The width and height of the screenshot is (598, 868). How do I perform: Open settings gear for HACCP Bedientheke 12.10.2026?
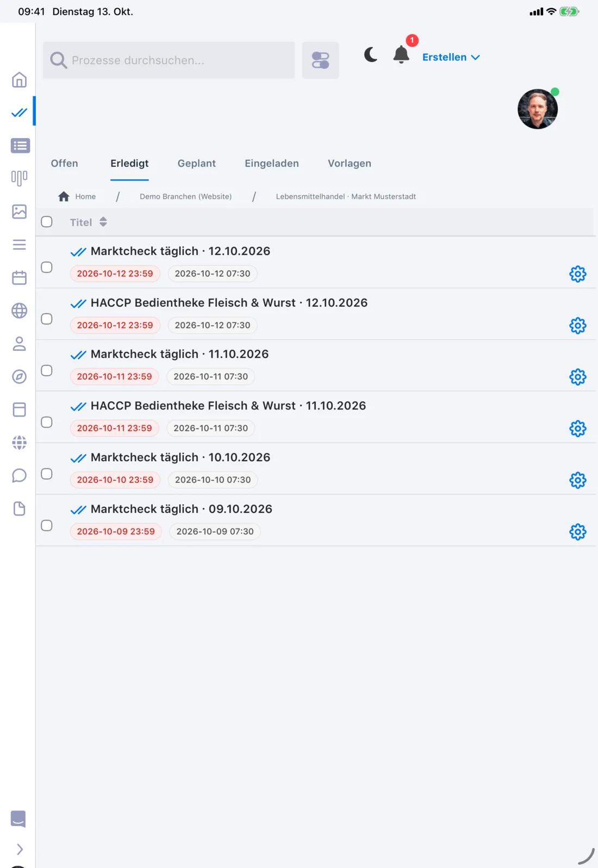(578, 326)
